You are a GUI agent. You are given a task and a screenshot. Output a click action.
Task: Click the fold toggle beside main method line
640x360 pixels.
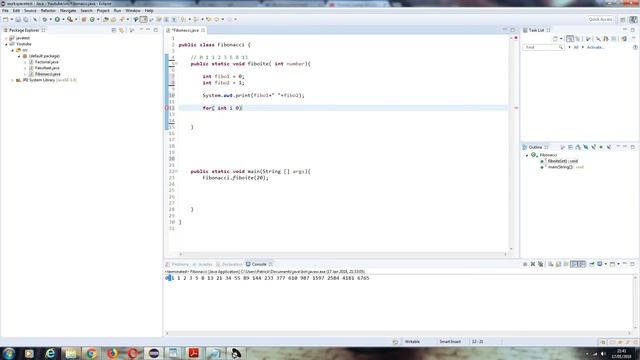[x=176, y=171]
